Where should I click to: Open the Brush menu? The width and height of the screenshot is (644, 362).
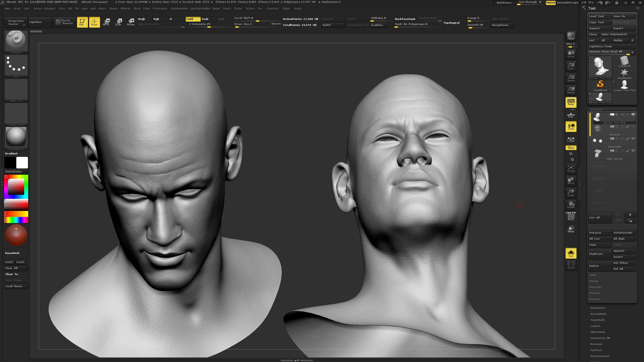17,9
